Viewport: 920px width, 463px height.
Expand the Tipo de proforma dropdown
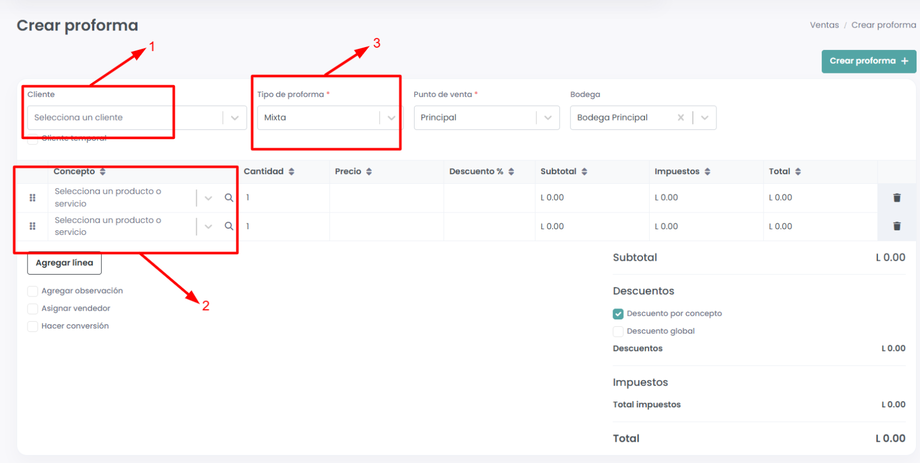point(391,118)
